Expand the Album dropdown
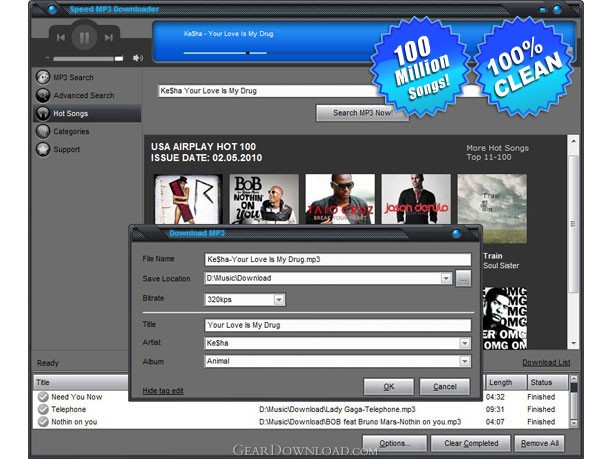This screenshot has height=459, width=612. click(x=464, y=361)
